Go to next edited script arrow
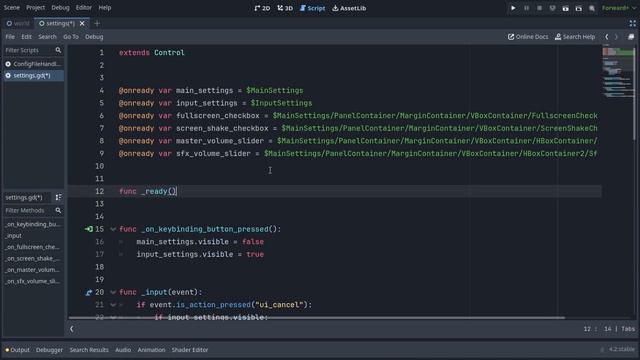The height and width of the screenshot is (360, 640). [616, 37]
